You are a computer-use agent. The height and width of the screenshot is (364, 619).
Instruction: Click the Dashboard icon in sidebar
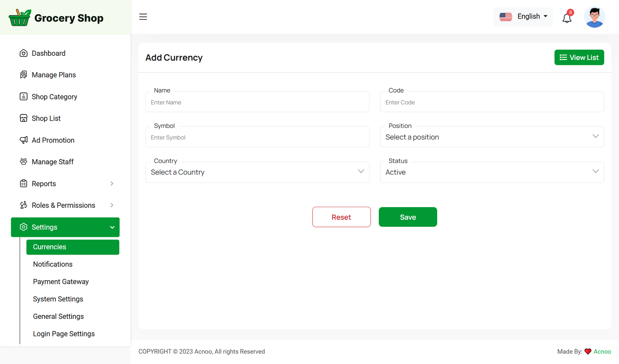[24, 53]
